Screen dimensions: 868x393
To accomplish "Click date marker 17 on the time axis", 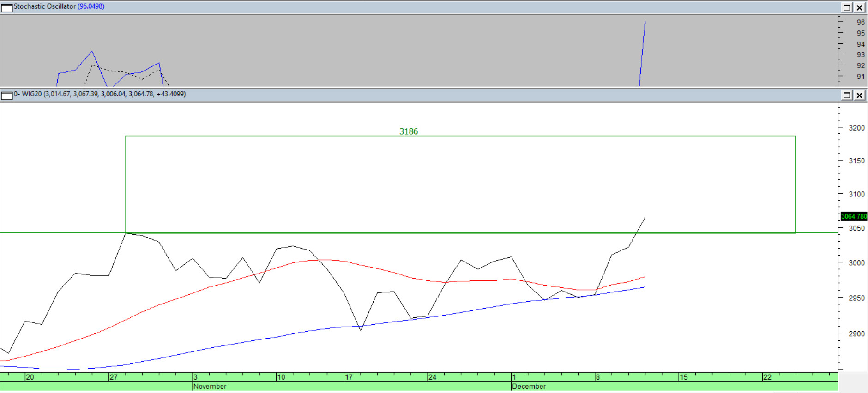I will (x=349, y=377).
